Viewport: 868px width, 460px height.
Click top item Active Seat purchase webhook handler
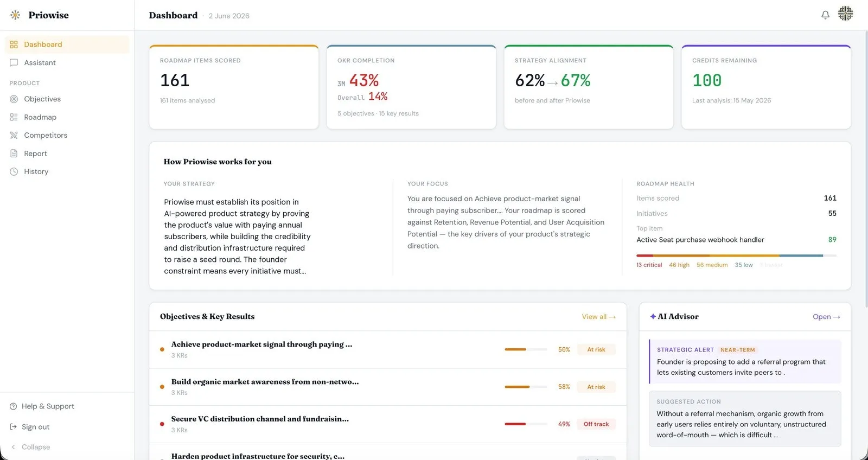tap(700, 240)
